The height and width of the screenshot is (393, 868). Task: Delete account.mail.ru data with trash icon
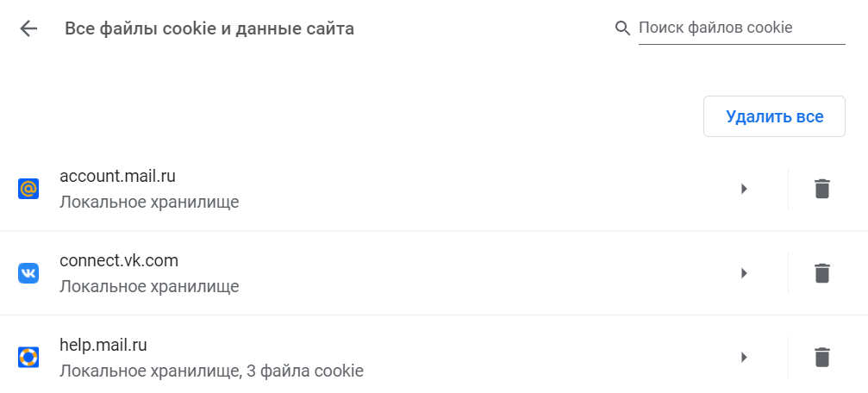tap(822, 189)
